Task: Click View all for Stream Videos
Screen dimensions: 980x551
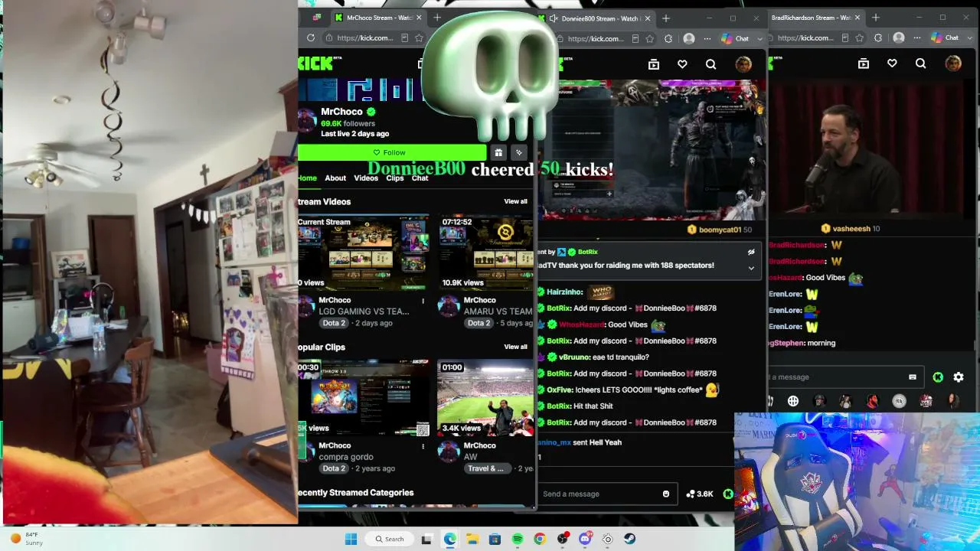Action: tap(515, 201)
